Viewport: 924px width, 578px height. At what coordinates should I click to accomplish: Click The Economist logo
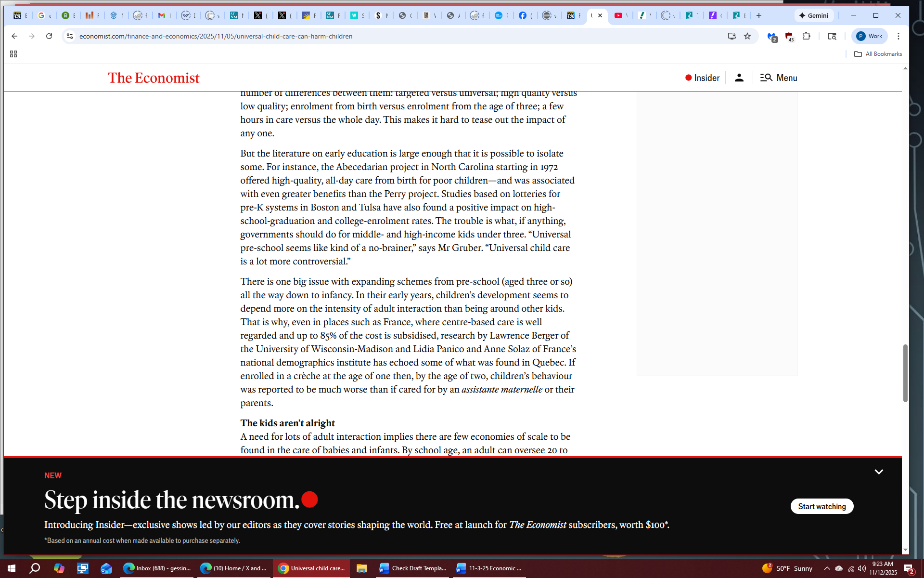point(154,78)
